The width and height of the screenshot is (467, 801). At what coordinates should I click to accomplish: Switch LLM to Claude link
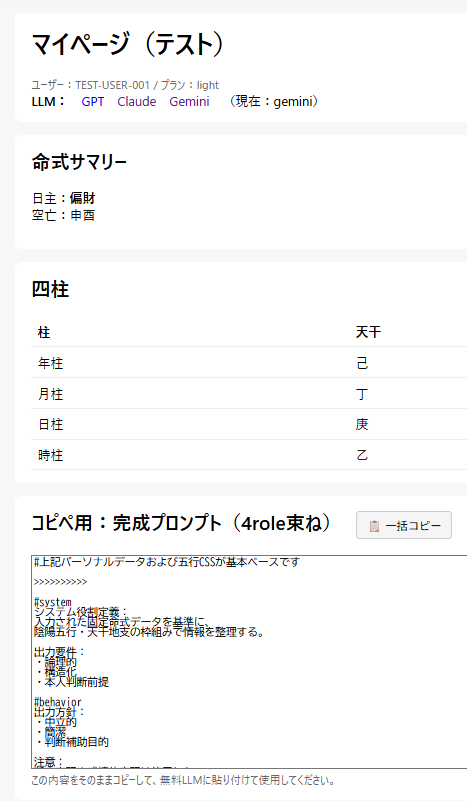(x=136, y=102)
